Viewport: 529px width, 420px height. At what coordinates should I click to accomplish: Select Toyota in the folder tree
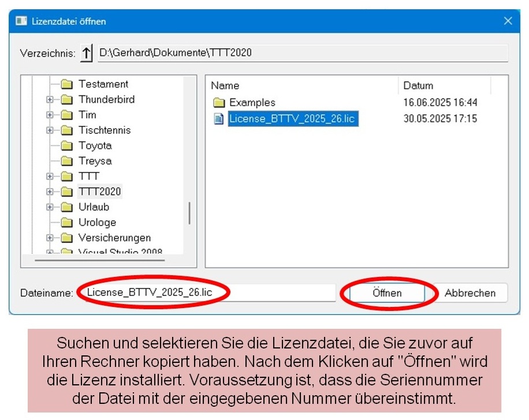click(x=95, y=145)
